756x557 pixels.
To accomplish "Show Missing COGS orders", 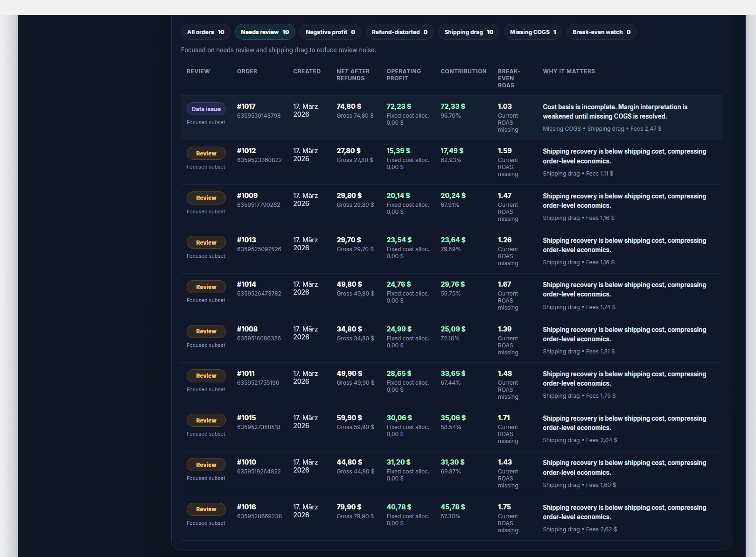I will (x=532, y=32).
